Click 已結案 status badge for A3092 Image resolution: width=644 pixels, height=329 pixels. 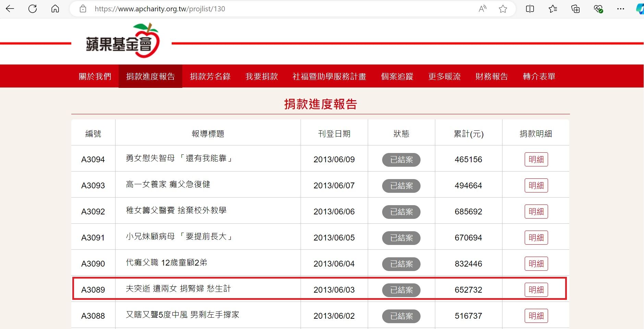[401, 212]
